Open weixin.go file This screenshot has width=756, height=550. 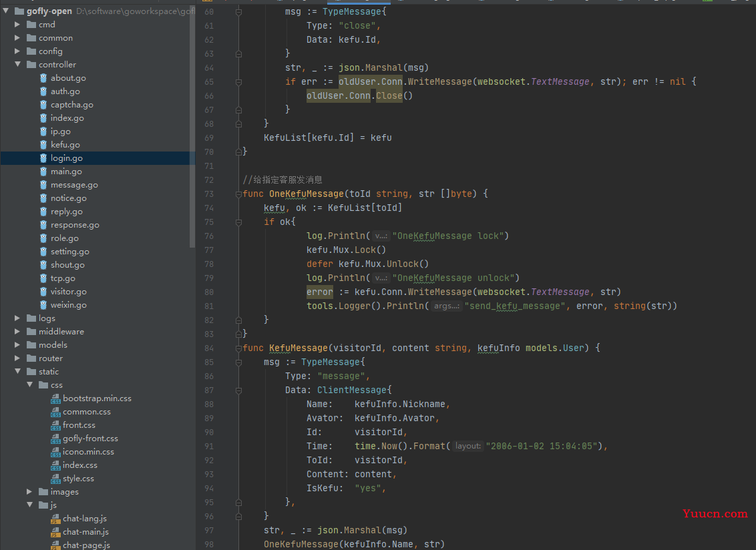coord(69,304)
